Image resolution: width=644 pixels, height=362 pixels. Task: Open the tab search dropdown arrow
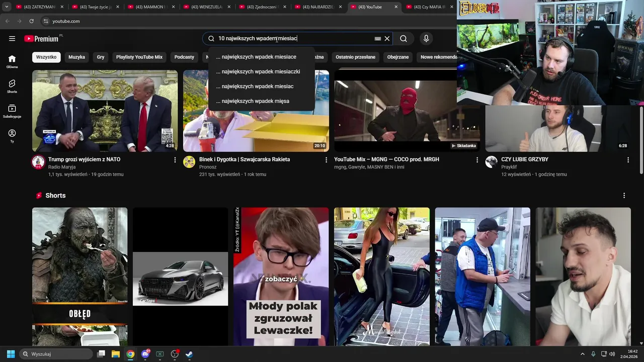(7, 7)
